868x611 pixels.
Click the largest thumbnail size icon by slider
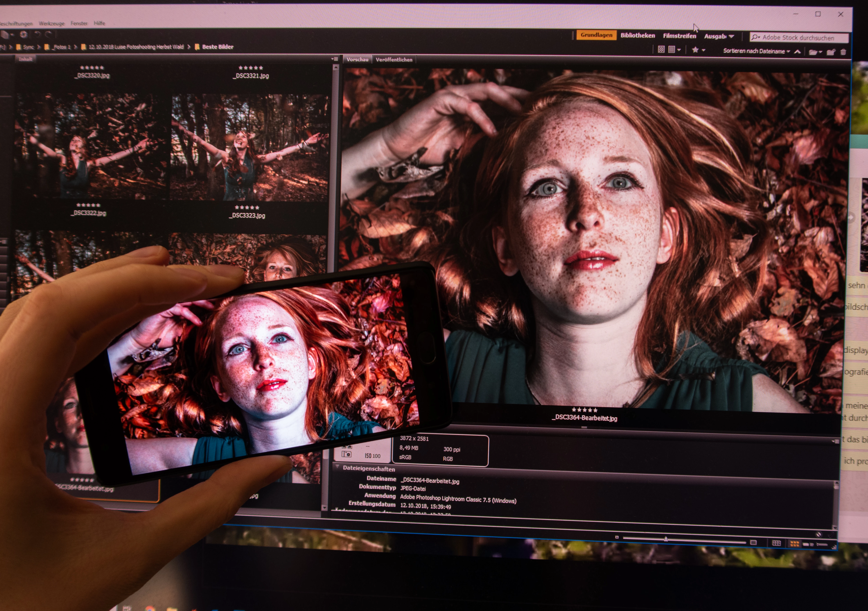753,543
